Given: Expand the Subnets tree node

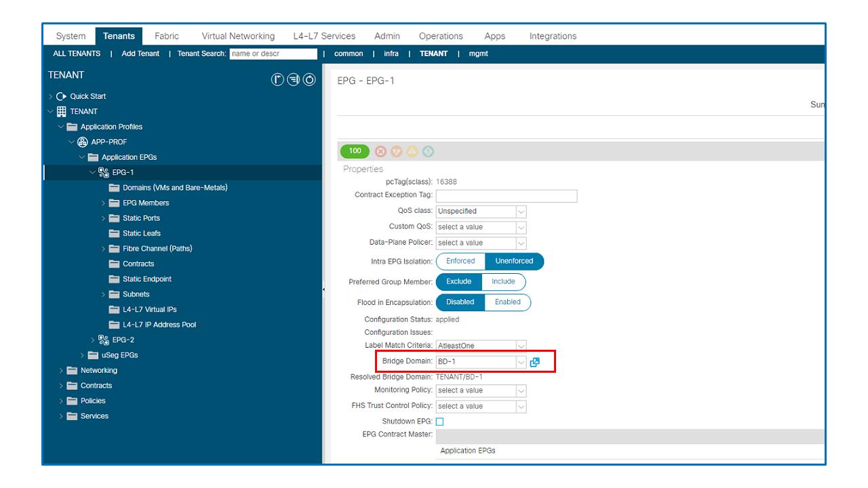Looking at the screenshot, I should [104, 294].
